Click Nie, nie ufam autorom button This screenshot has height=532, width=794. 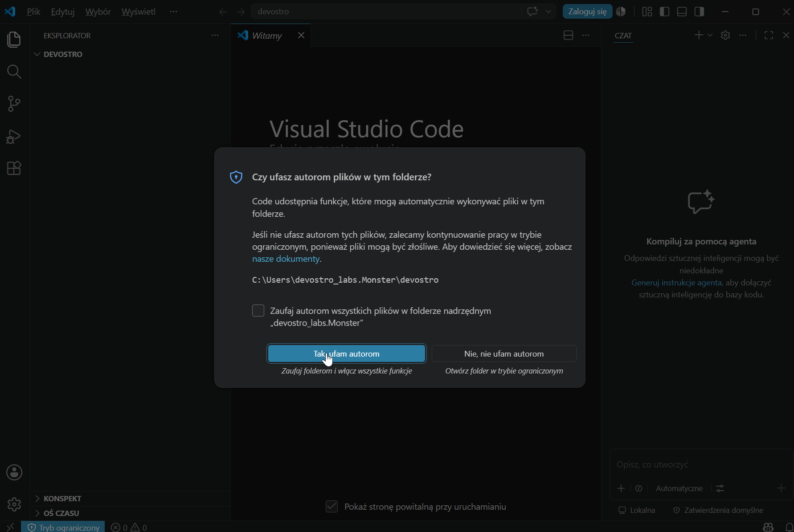click(504, 353)
